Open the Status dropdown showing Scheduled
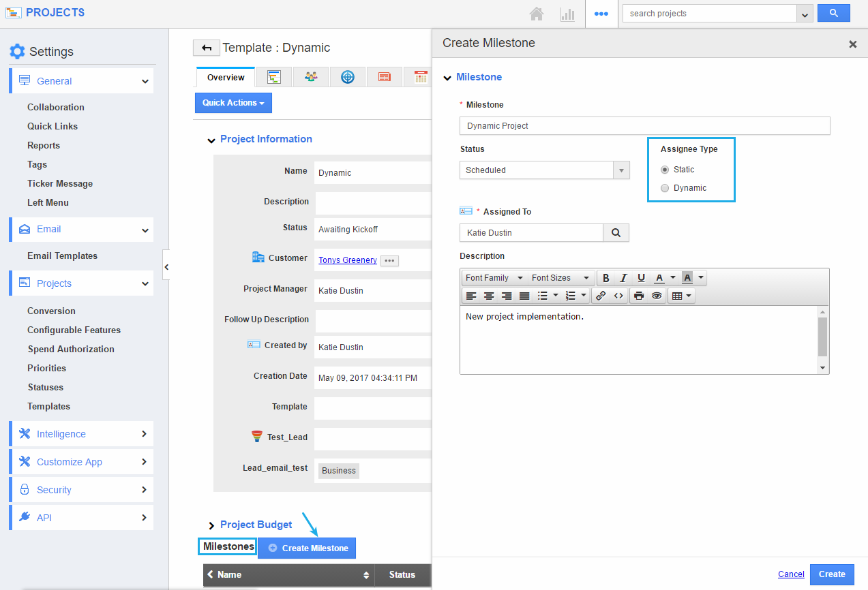 click(544, 170)
